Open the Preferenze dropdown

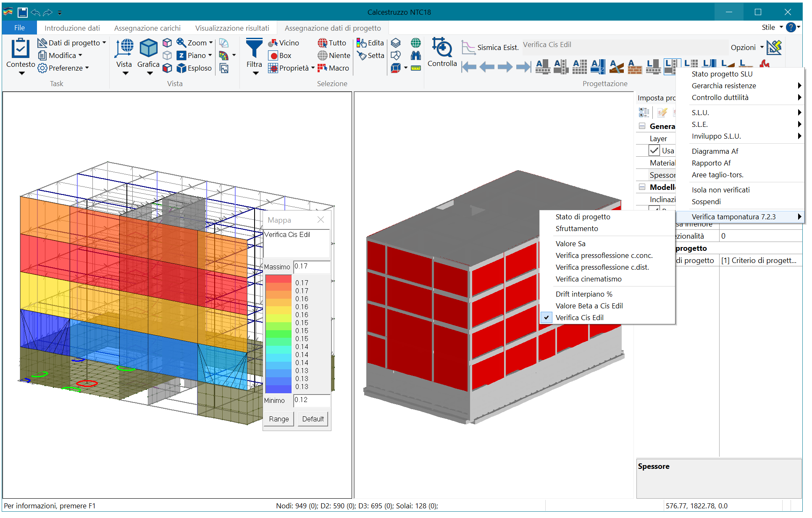[63, 68]
